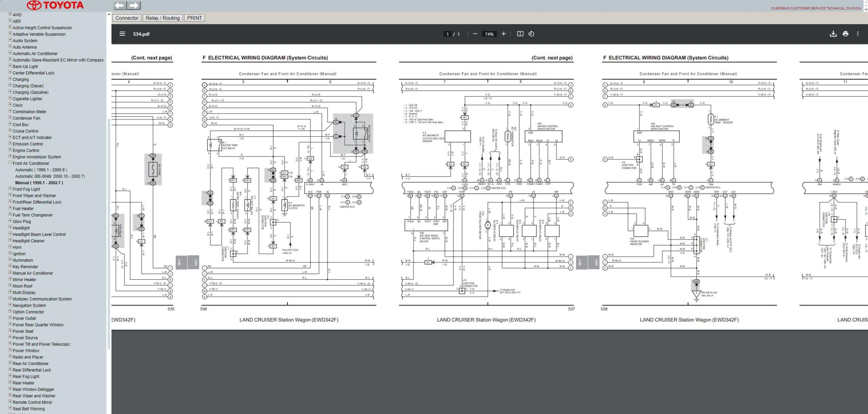The image size is (868, 414).
Task: Select the Cigarette Lighter item
Action: coord(27,99)
